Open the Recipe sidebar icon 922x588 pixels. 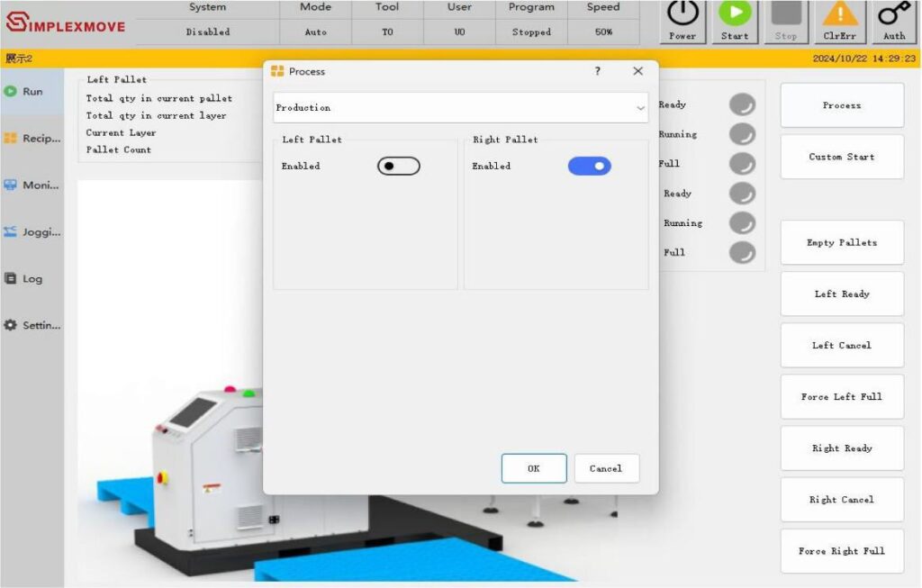coord(11,139)
